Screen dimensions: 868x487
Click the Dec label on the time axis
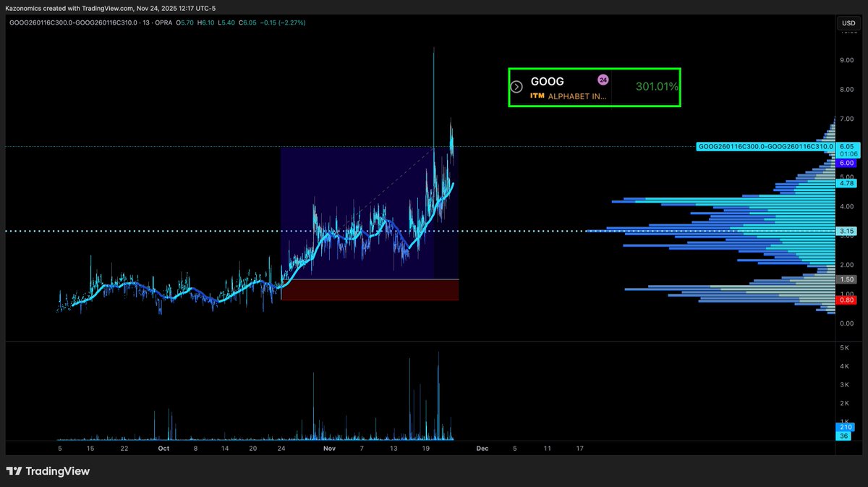(x=482, y=449)
